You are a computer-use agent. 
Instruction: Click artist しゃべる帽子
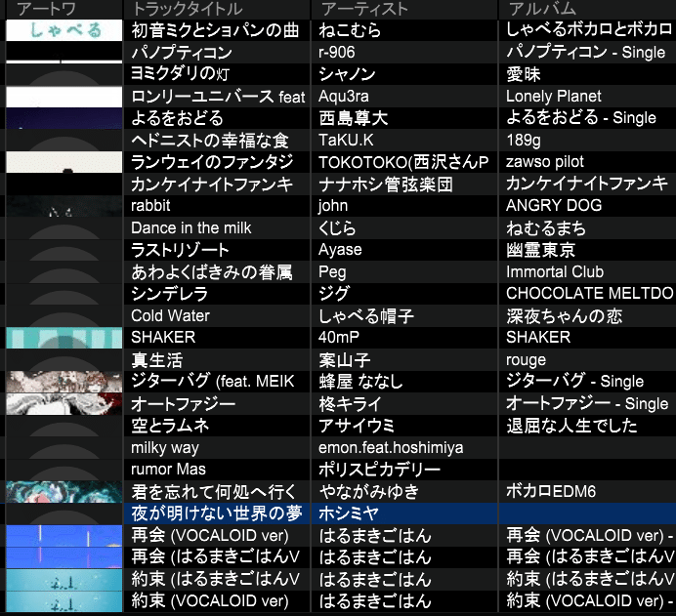tap(366, 315)
